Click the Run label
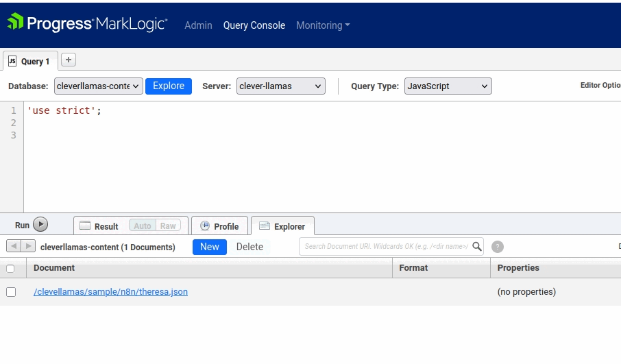 pyautogui.click(x=22, y=226)
